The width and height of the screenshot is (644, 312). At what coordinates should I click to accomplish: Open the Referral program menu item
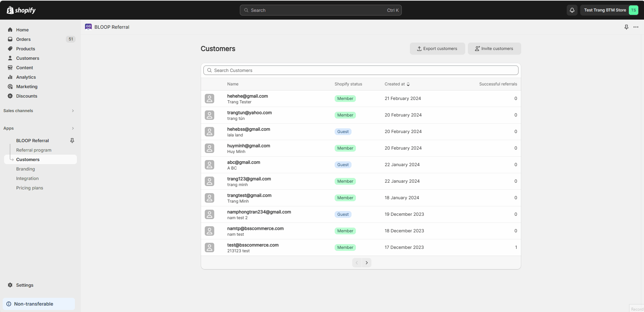[34, 150]
